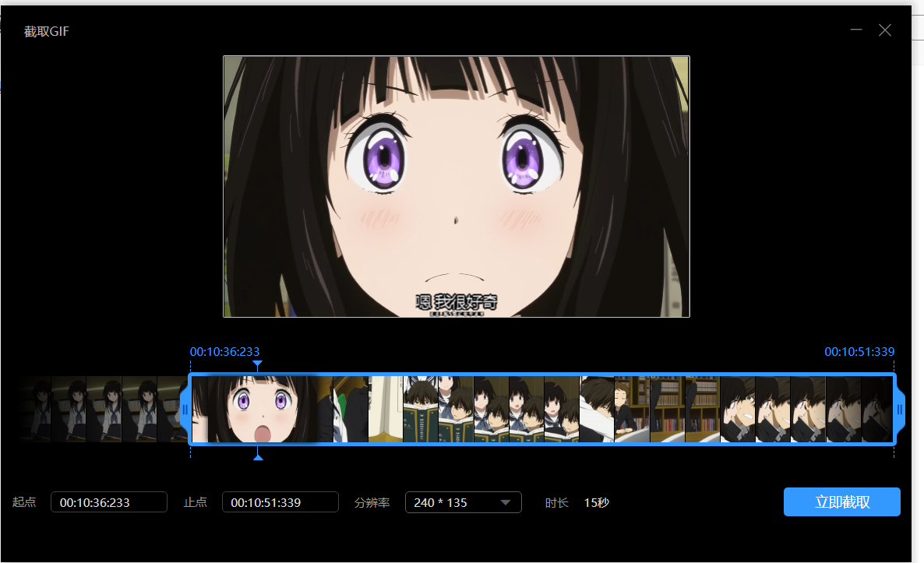Select the enlarged open-mouth girl thumbnail
Screen dimensions: 924x563
point(261,410)
